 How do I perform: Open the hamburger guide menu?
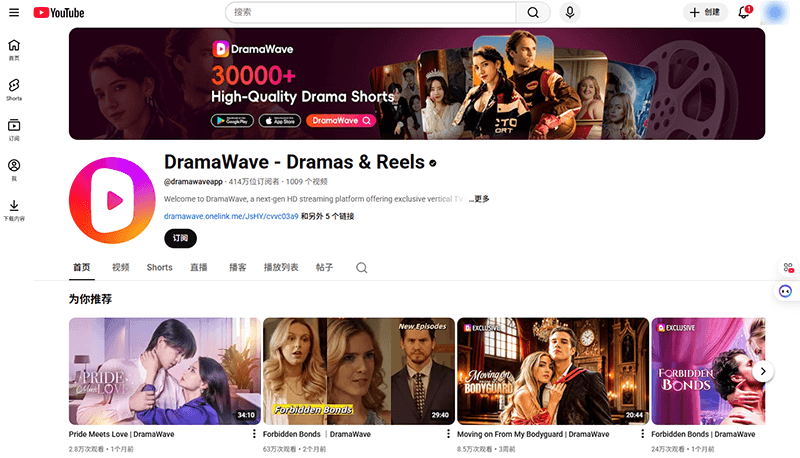(14, 13)
